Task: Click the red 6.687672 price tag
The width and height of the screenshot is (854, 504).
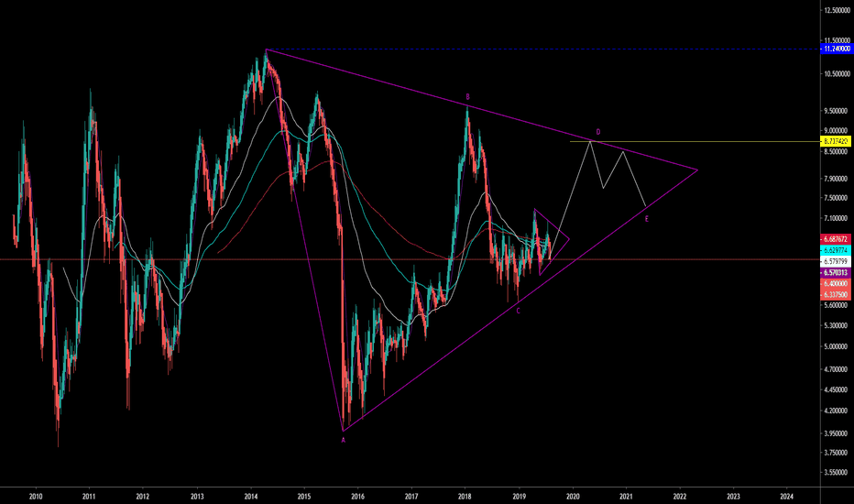Action: tap(836, 239)
